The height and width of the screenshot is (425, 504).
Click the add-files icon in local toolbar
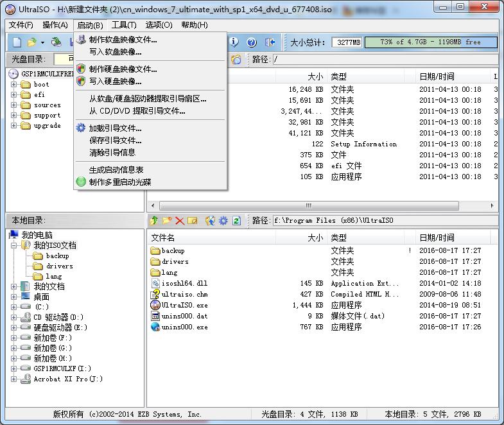pyautogui.click(x=210, y=221)
